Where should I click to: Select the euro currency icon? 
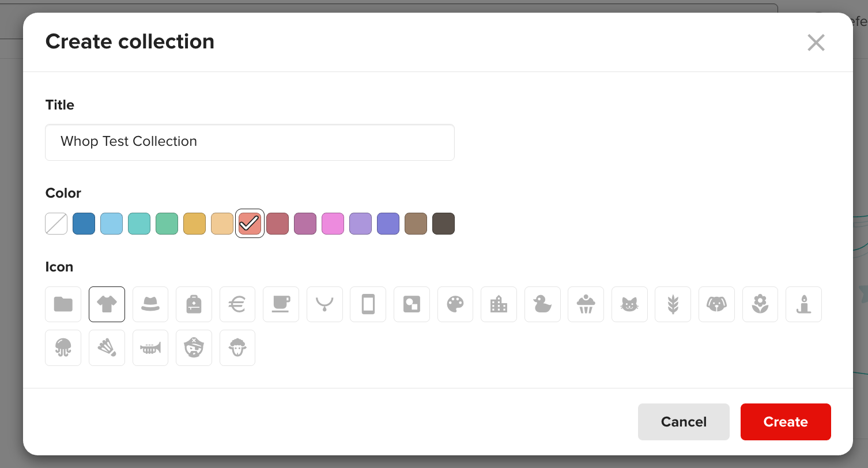(237, 304)
